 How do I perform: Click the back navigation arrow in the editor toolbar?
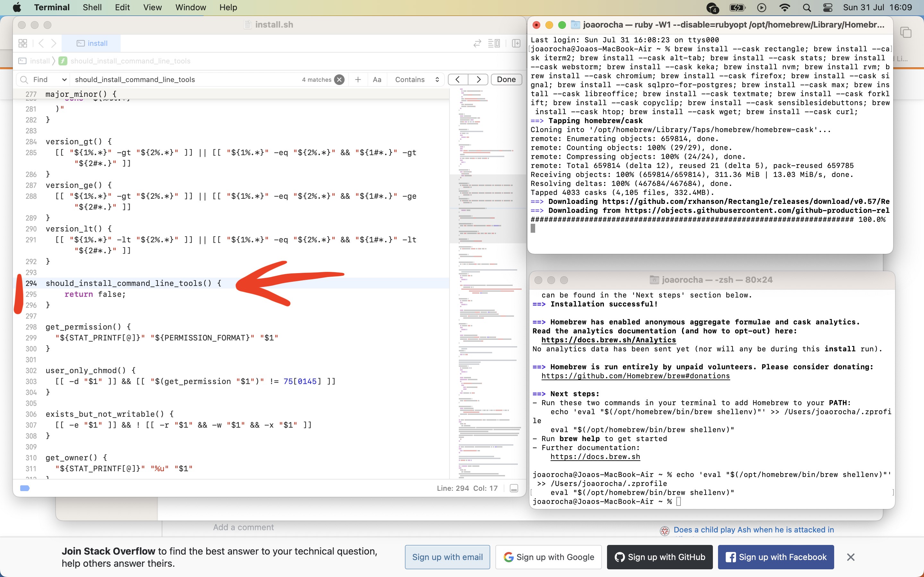pos(41,43)
